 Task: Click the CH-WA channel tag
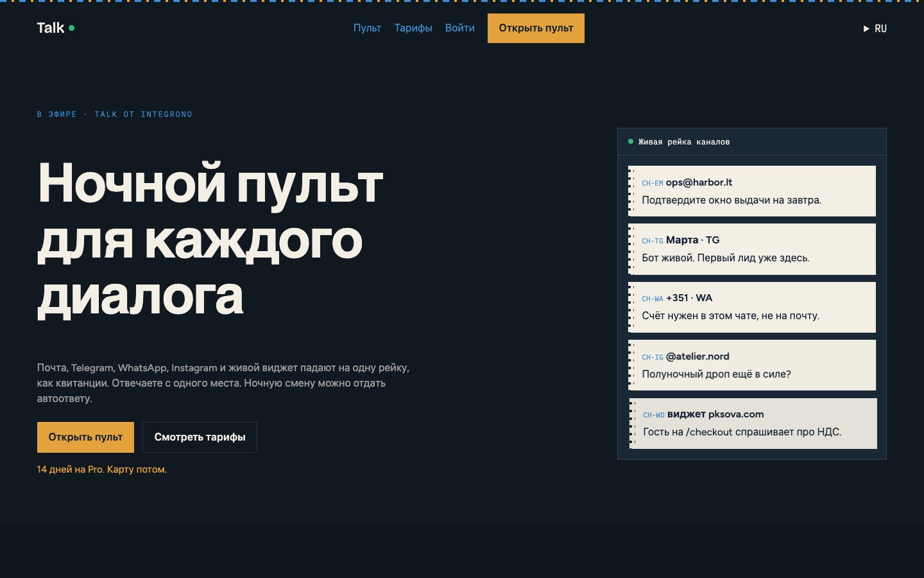click(653, 299)
